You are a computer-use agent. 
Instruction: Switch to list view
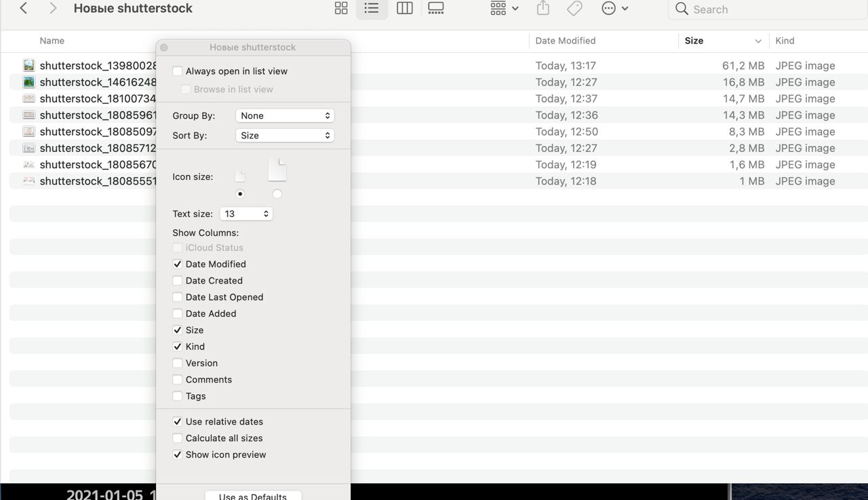[372, 8]
